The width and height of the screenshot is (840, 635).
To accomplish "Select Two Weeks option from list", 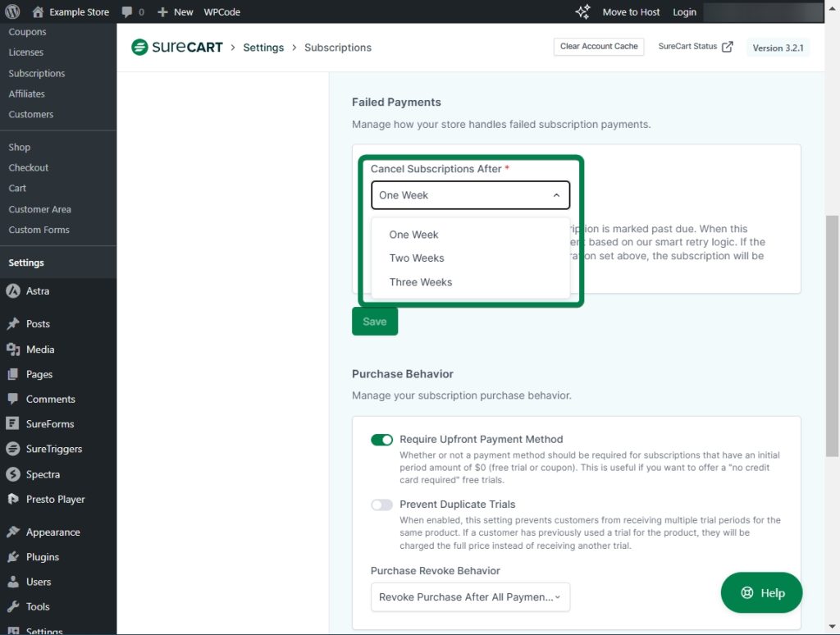I will click(417, 258).
